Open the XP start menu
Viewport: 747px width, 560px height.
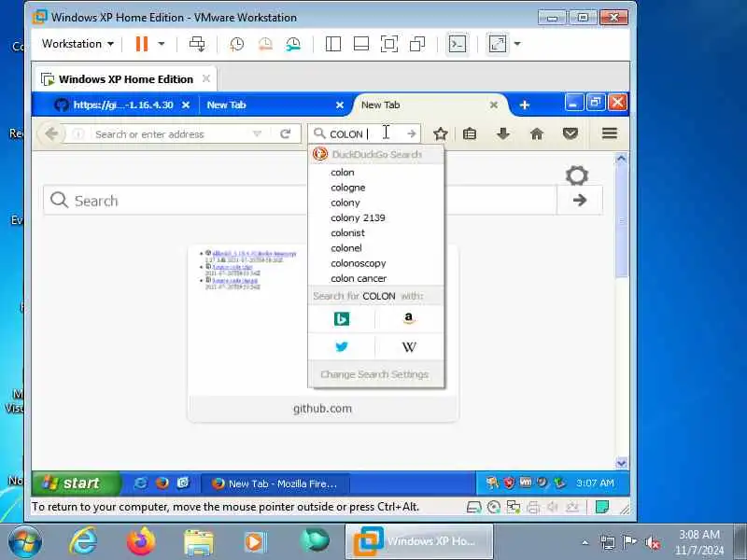point(75,483)
